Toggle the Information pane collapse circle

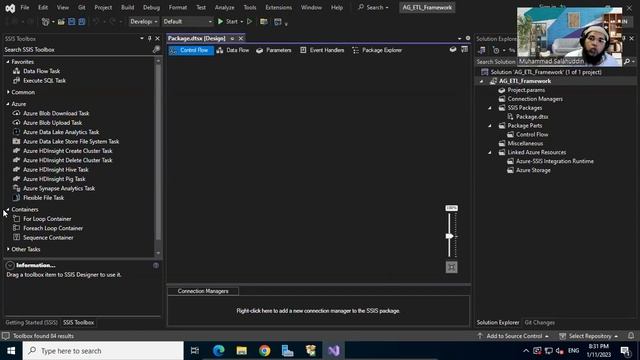tap(10, 265)
